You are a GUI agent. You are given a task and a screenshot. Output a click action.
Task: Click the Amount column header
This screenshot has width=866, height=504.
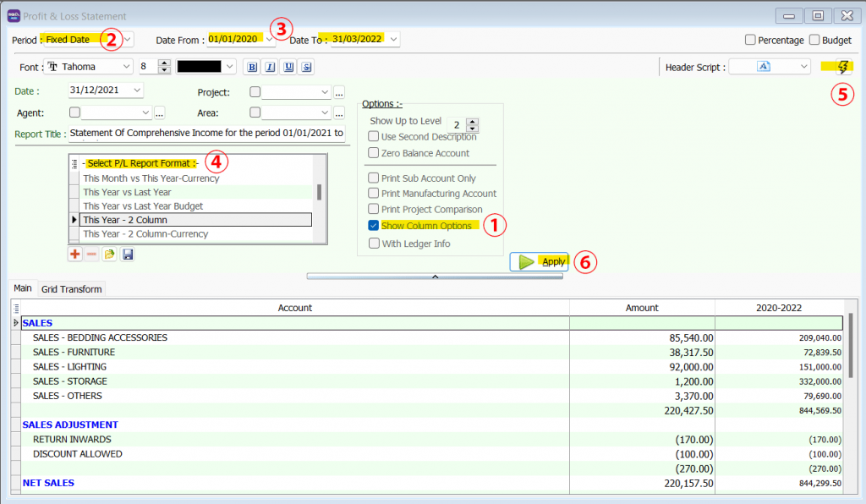coord(642,308)
